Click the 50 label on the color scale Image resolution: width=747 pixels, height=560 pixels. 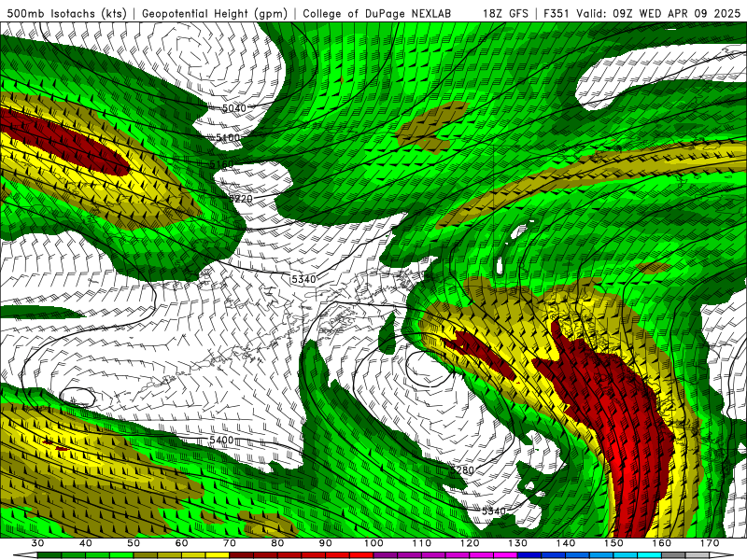click(x=134, y=543)
